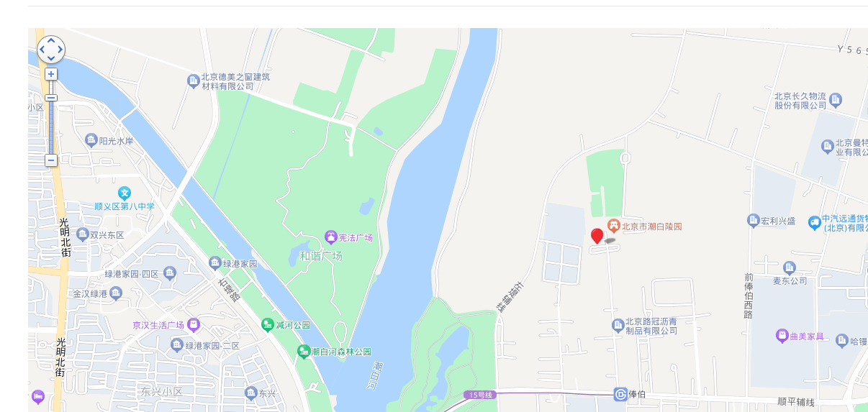Click the 北京德美之窗建筑材料有限公司 icon
This screenshot has width=868, height=412.
click(x=193, y=81)
